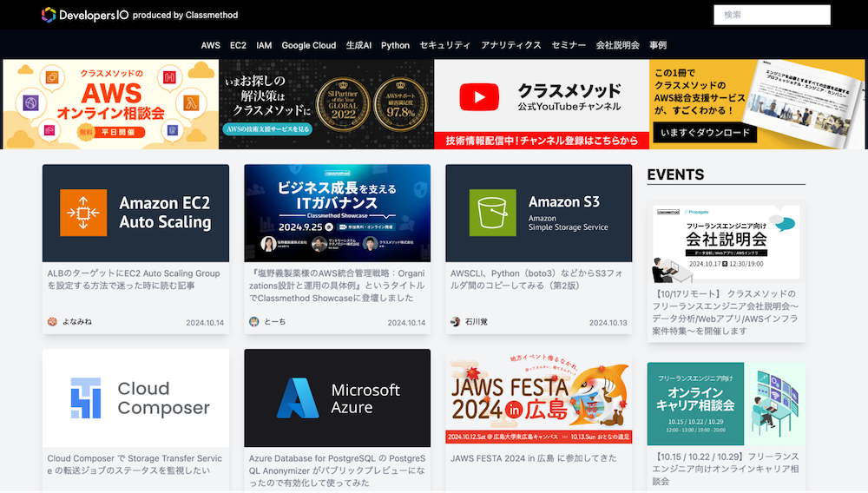The image size is (868, 493).
Task: Open 塩野義製薬様のAWS統合管理戦略 article title
Action: click(337, 286)
